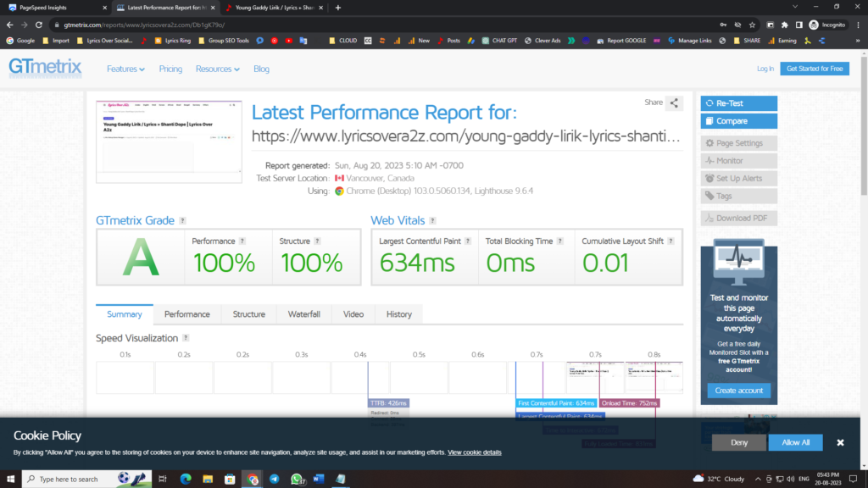Screen dimensions: 868x488
Task: Show Performance score help tooltip
Action: click(242, 241)
